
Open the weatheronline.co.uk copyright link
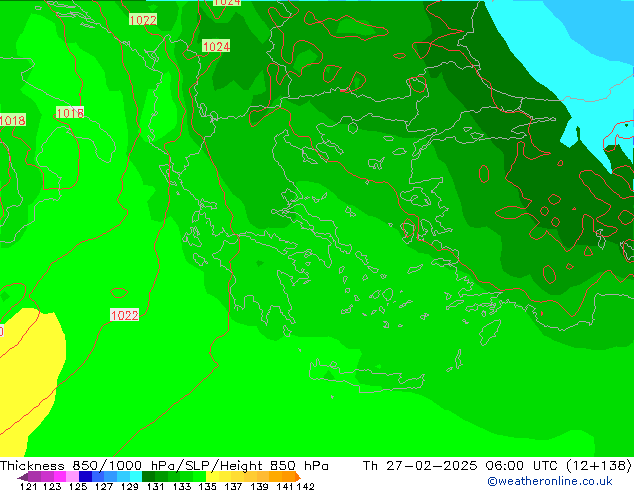point(550,481)
